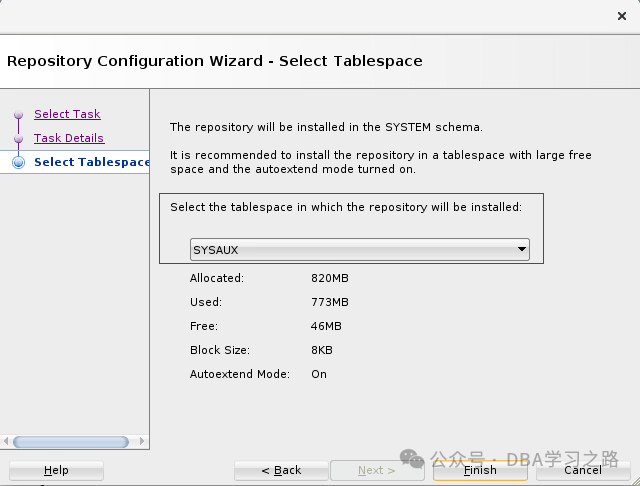The image size is (640, 486).
Task: Click the Cancel button
Action: [583, 470]
